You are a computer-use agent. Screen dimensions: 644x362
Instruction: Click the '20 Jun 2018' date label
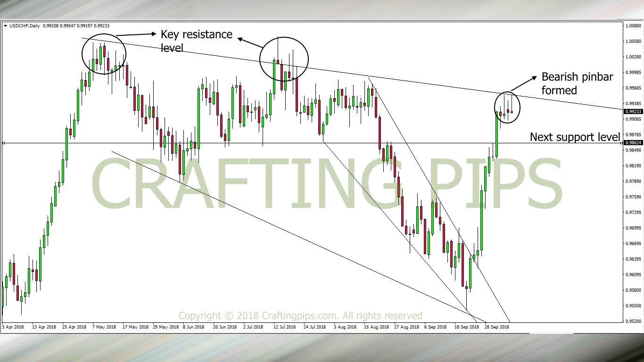[225, 327]
